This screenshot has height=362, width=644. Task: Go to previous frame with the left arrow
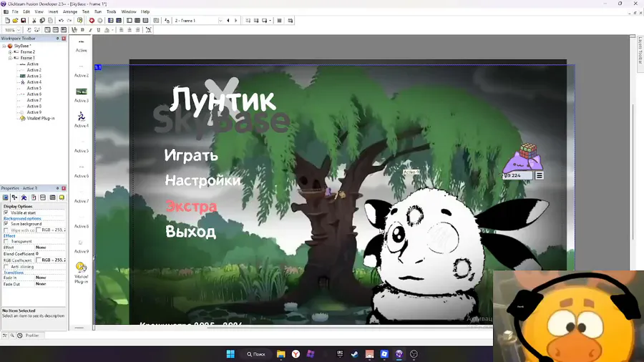[228, 21]
